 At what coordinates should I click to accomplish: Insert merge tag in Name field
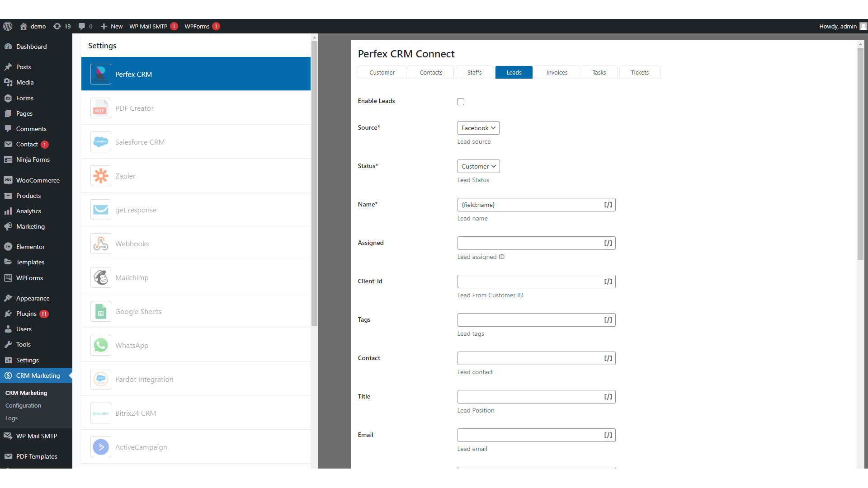click(608, 205)
